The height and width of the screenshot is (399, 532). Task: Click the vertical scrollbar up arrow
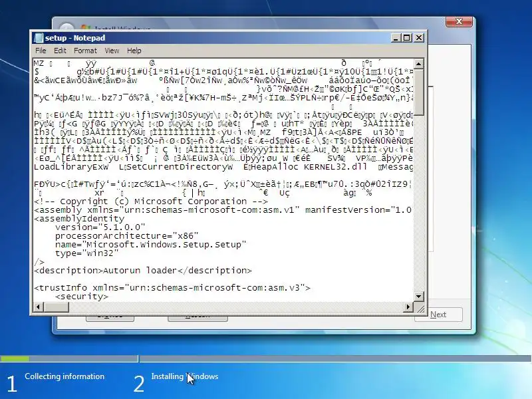pyautogui.click(x=419, y=64)
